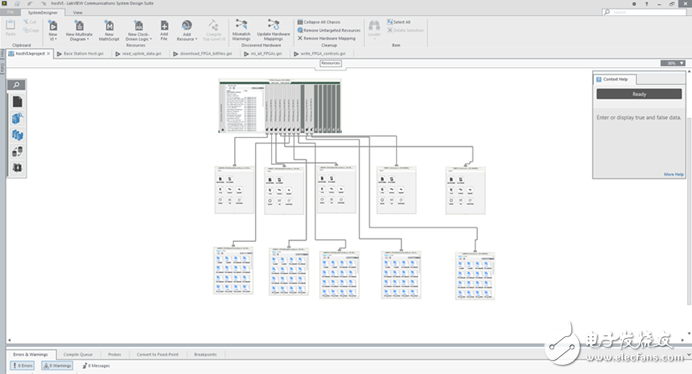
Task: Select the blue hardware search palette icon
Action: (17, 118)
